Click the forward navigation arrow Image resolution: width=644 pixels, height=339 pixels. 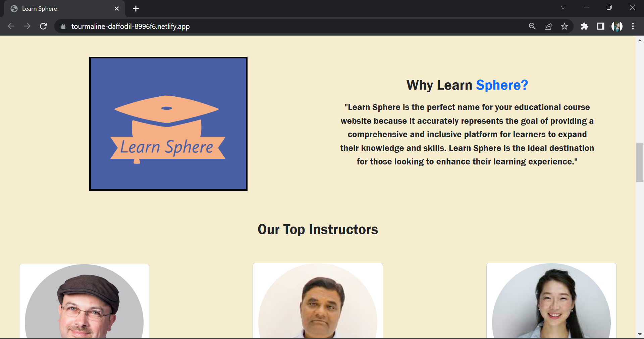tap(27, 26)
